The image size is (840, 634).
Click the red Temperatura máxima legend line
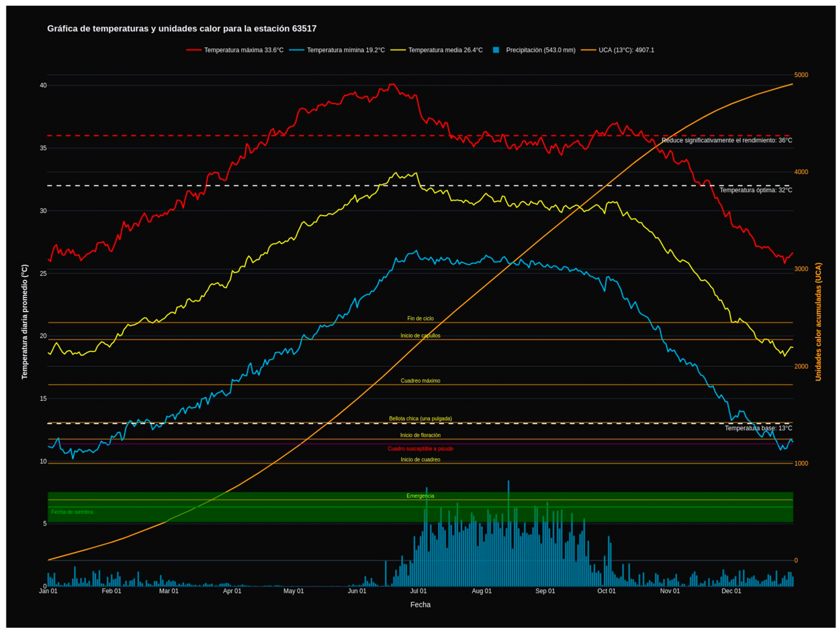tap(194, 50)
